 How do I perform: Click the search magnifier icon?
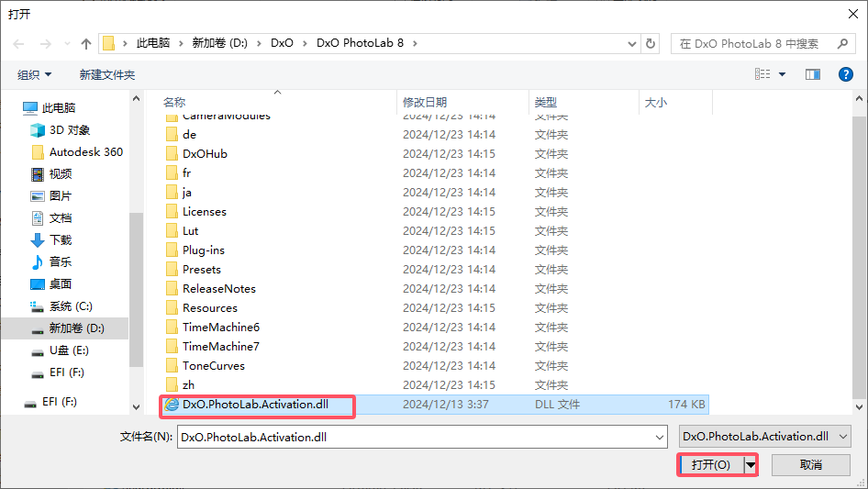(x=842, y=43)
